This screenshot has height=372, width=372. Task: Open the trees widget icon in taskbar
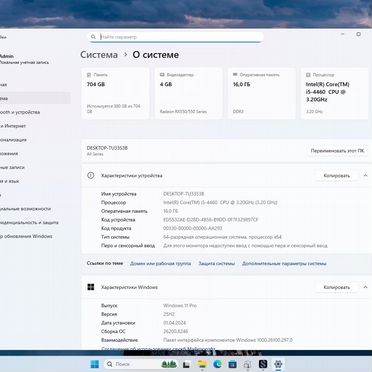point(169,364)
